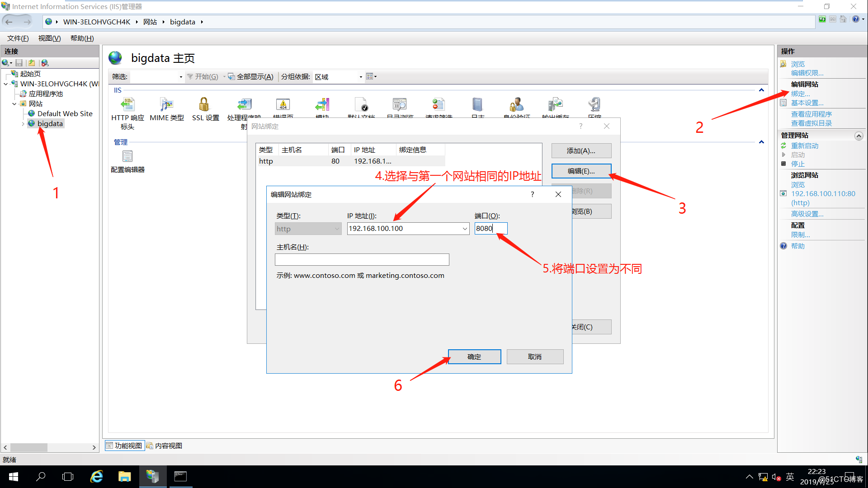Open the HTTP 响应标头 feature icon
868x488 pixels.
(x=127, y=105)
